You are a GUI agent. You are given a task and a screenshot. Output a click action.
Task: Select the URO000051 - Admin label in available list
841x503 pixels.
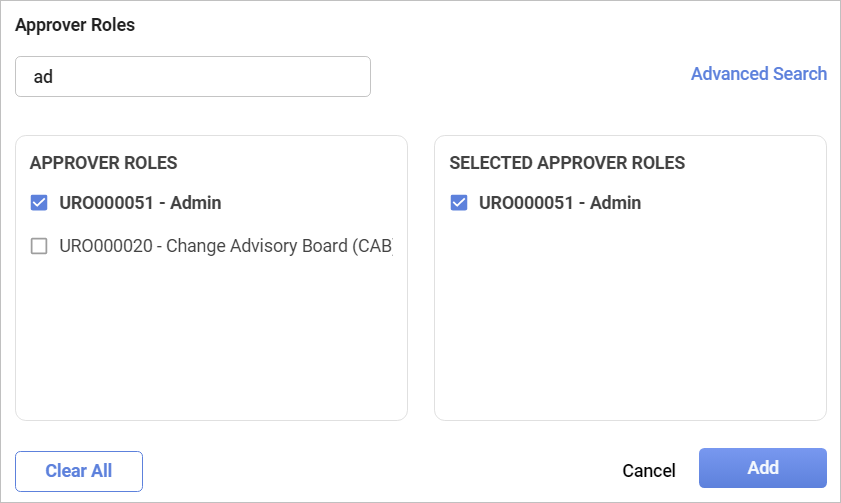click(x=140, y=203)
